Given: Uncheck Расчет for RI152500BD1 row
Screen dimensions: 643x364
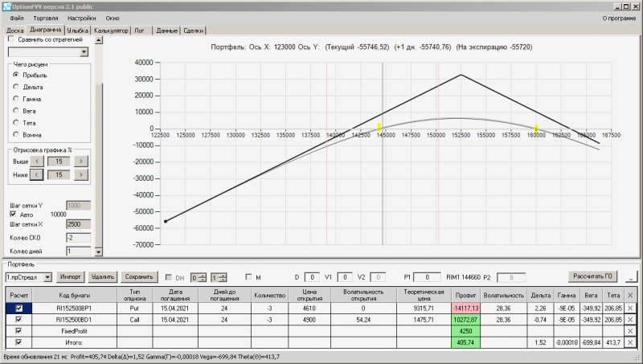Looking at the screenshot, I should (x=18, y=320).
